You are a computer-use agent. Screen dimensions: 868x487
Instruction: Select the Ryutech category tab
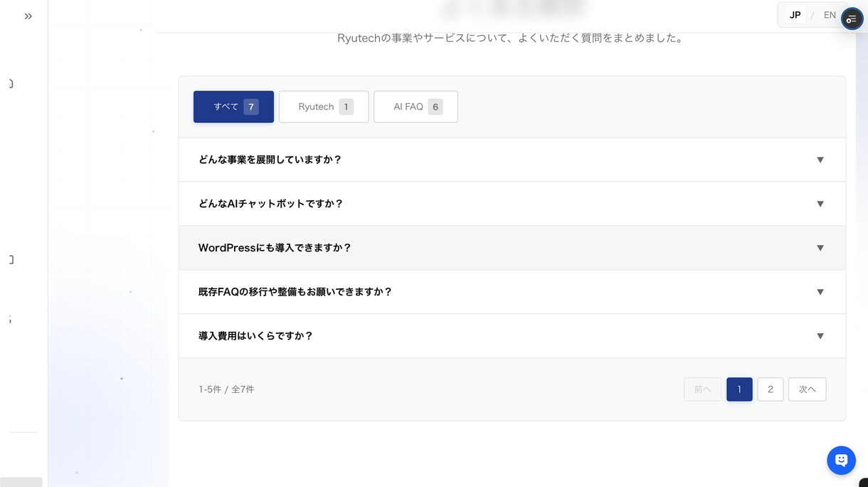(x=324, y=107)
